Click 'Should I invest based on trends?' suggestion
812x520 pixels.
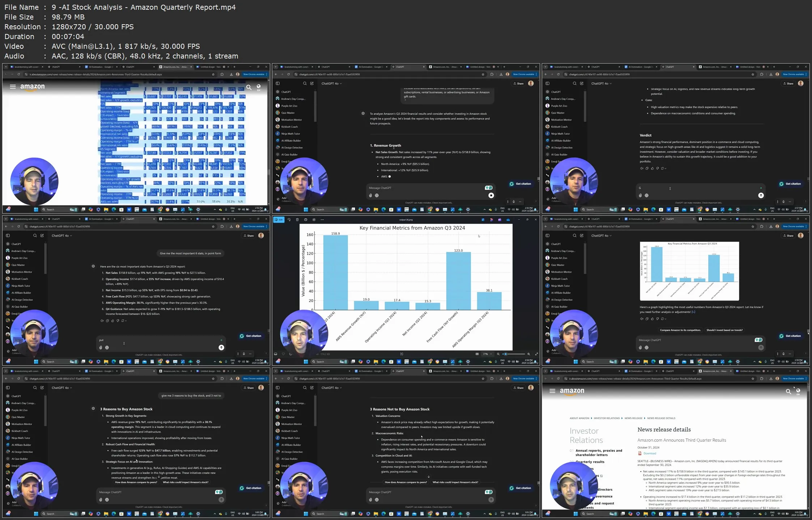coord(724,330)
